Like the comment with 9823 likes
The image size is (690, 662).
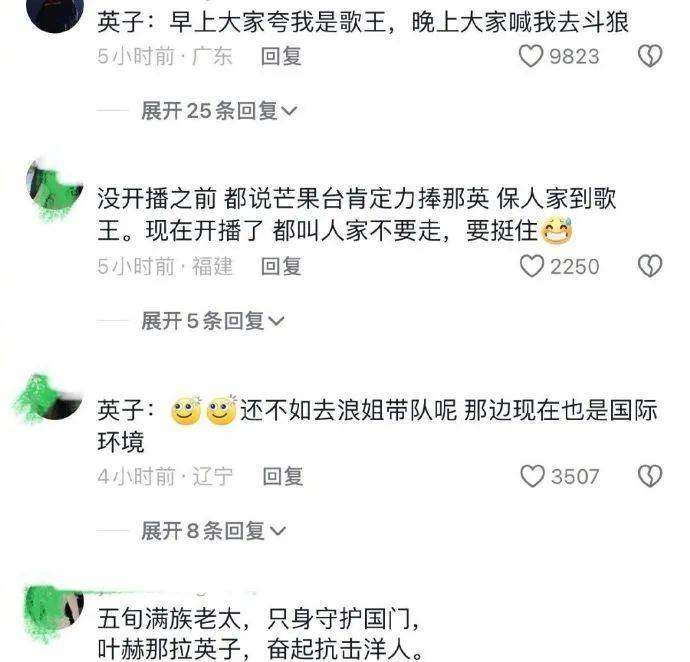click(531, 56)
